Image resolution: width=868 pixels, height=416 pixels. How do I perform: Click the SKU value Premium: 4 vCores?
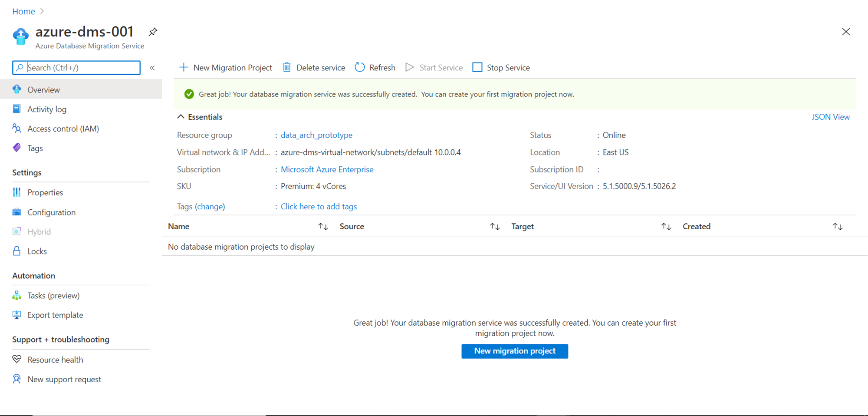coord(313,186)
